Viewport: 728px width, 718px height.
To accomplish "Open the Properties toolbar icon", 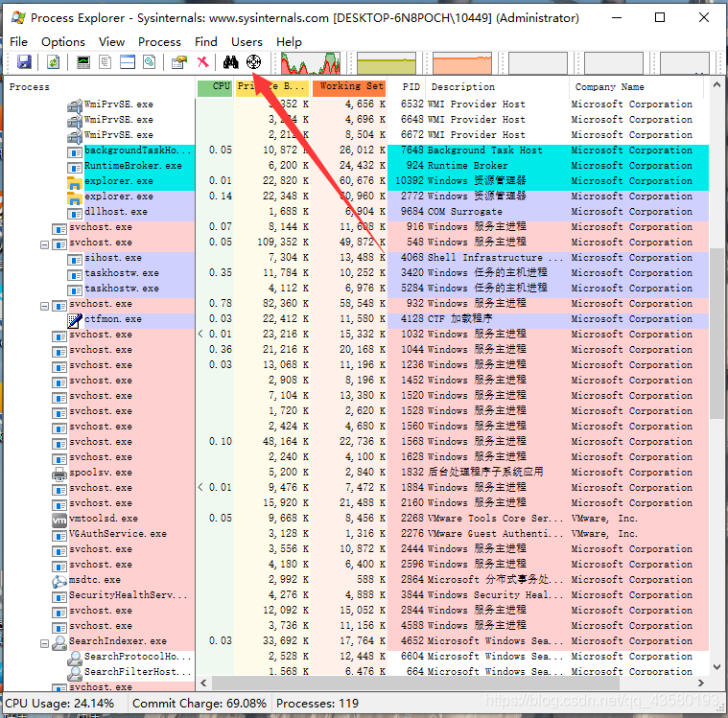I will tap(178, 61).
